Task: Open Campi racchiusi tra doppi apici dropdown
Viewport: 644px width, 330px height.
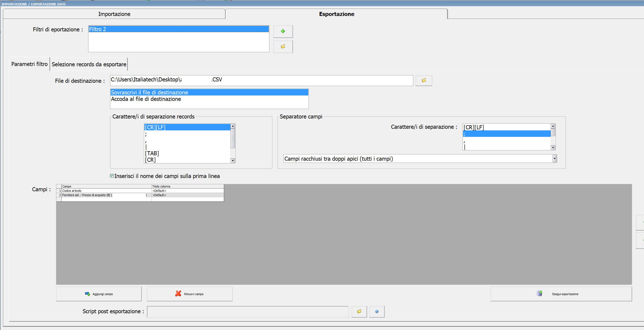Action: (x=554, y=159)
